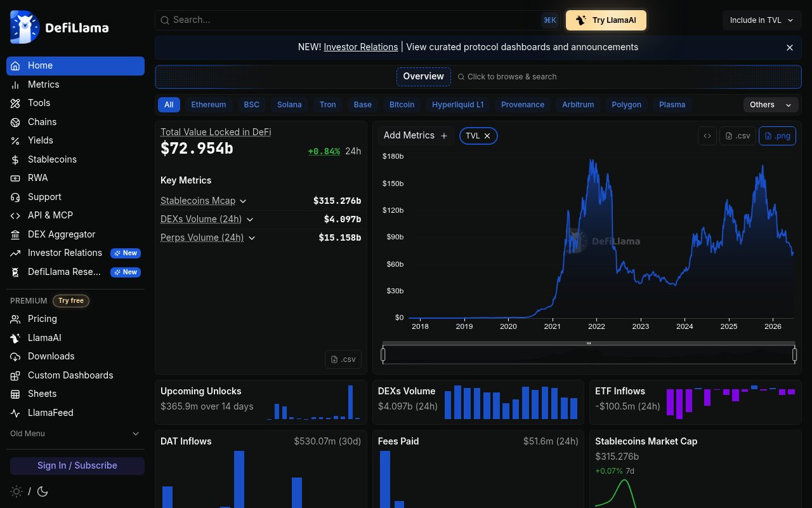Open Metrics from the sidebar
Viewport: 812px width, 508px height.
pyautogui.click(x=75, y=84)
